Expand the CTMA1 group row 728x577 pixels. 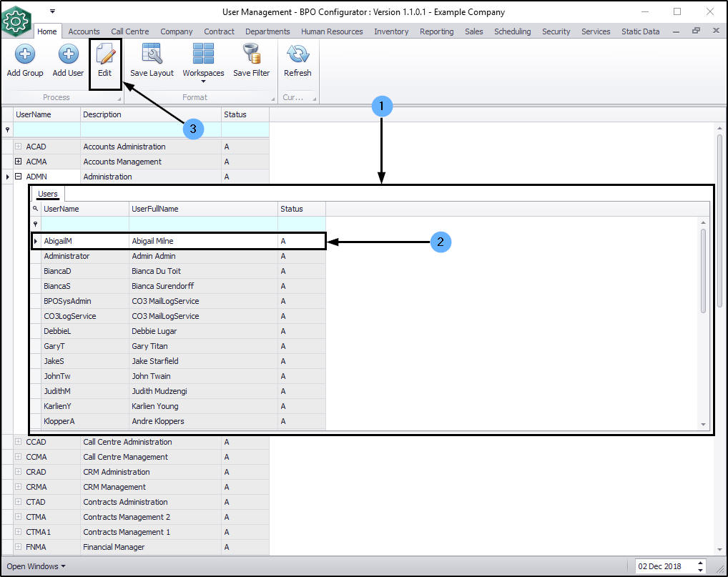tap(18, 531)
